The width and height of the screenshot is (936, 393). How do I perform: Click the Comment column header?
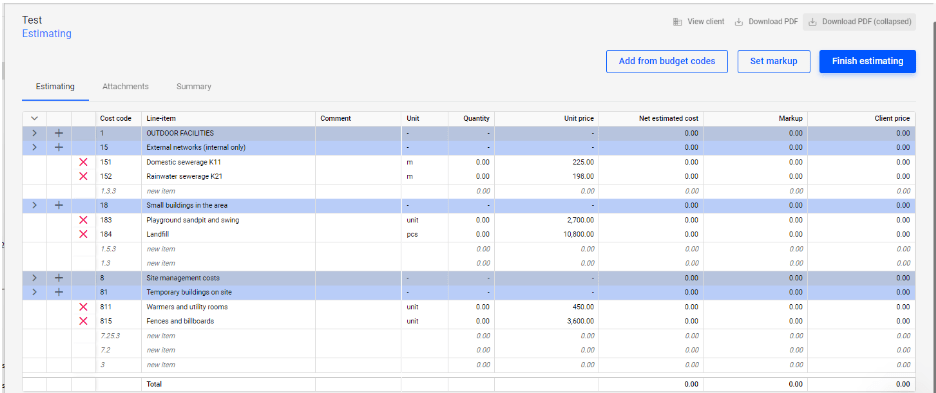pyautogui.click(x=358, y=118)
